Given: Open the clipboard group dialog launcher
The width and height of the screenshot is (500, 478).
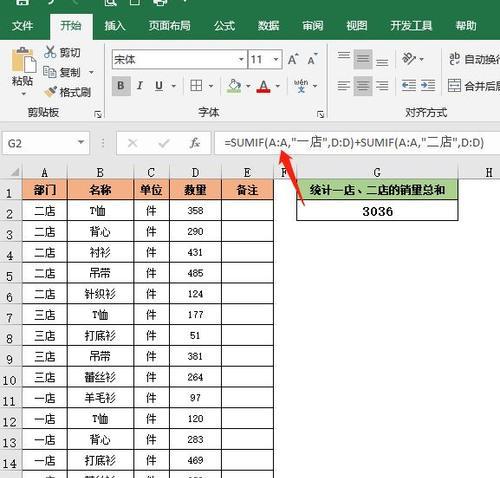Looking at the screenshot, I should pos(98,114).
